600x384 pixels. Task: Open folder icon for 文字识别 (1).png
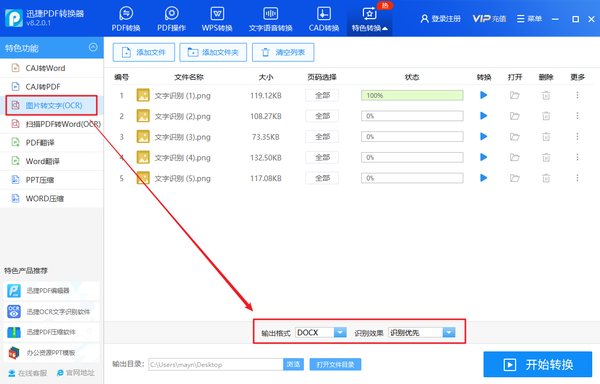[515, 95]
